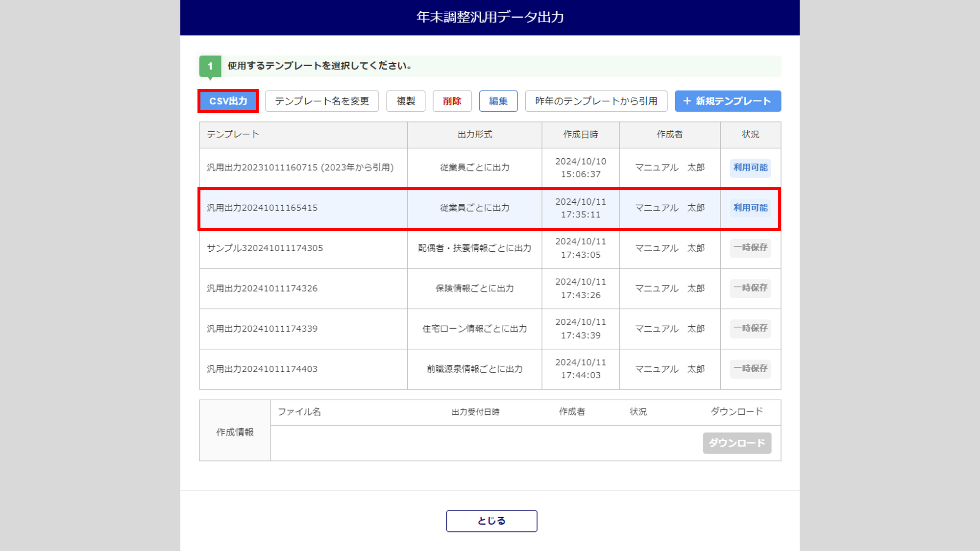Create a new template with 新規テンプレート
The image size is (980, 551).
[728, 101]
